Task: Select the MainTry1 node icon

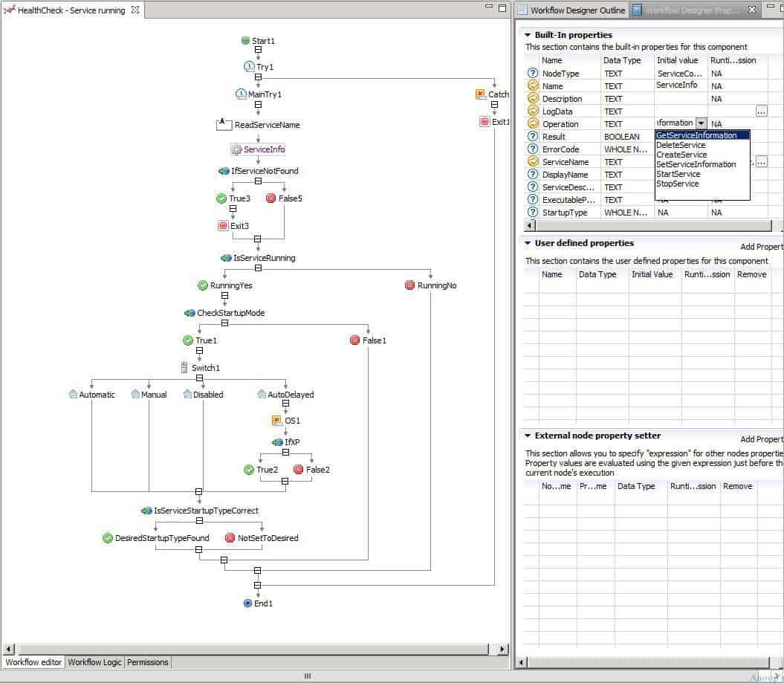Action: click(241, 94)
